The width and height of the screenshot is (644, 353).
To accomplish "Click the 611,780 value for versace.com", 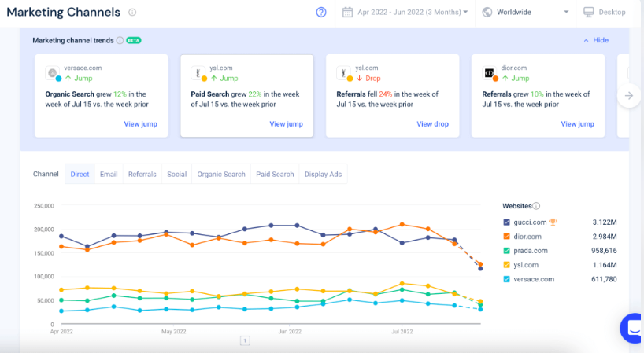I will 604,279.
